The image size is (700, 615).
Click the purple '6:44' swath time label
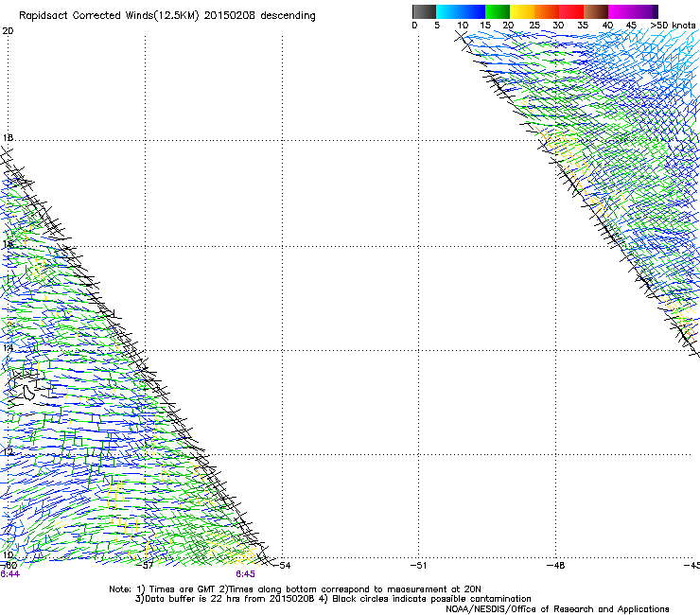pyautogui.click(x=9, y=574)
